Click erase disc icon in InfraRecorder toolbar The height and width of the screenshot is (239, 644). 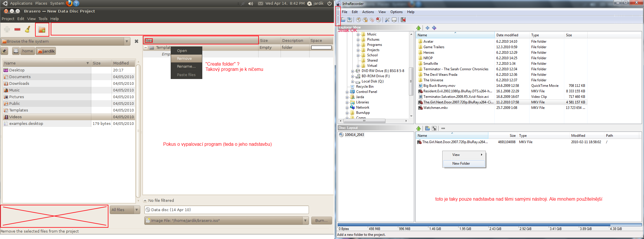379,20
